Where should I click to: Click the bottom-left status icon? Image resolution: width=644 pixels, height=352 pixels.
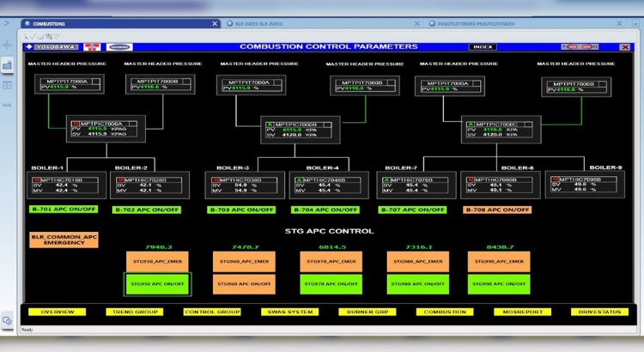(7, 320)
